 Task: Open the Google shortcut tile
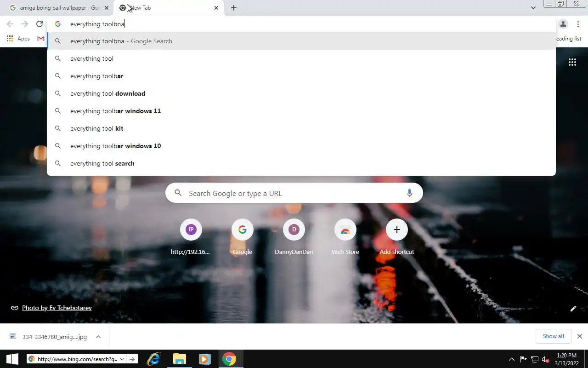(x=243, y=237)
